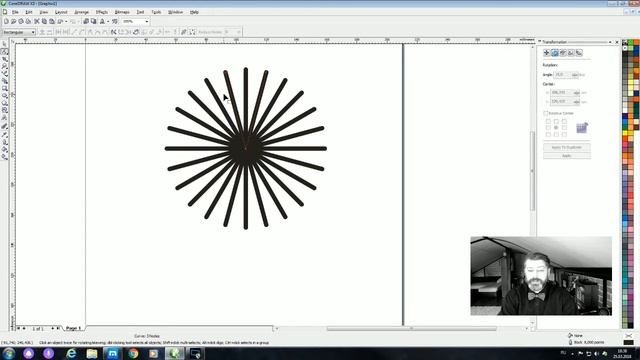This screenshot has width=640, height=360.
Task: Click the Center x value spinner
Action: pos(576,93)
